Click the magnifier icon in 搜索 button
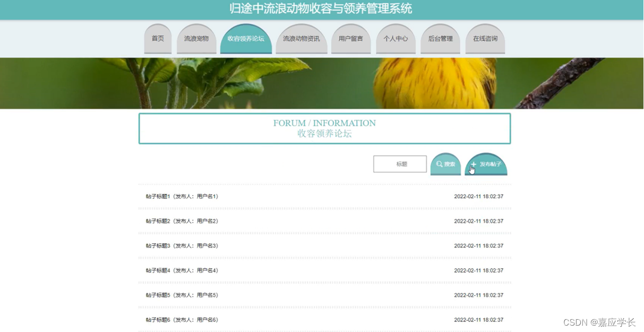The image size is (644, 332). [440, 164]
